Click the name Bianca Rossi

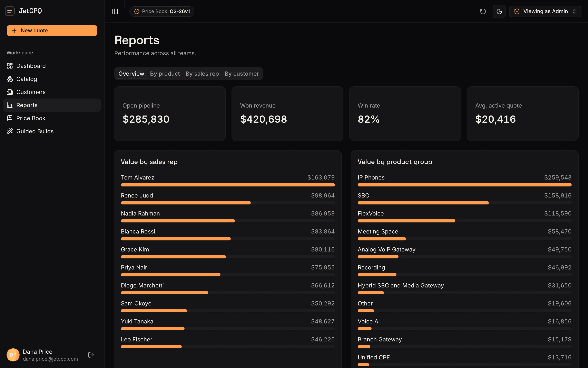[138, 231]
